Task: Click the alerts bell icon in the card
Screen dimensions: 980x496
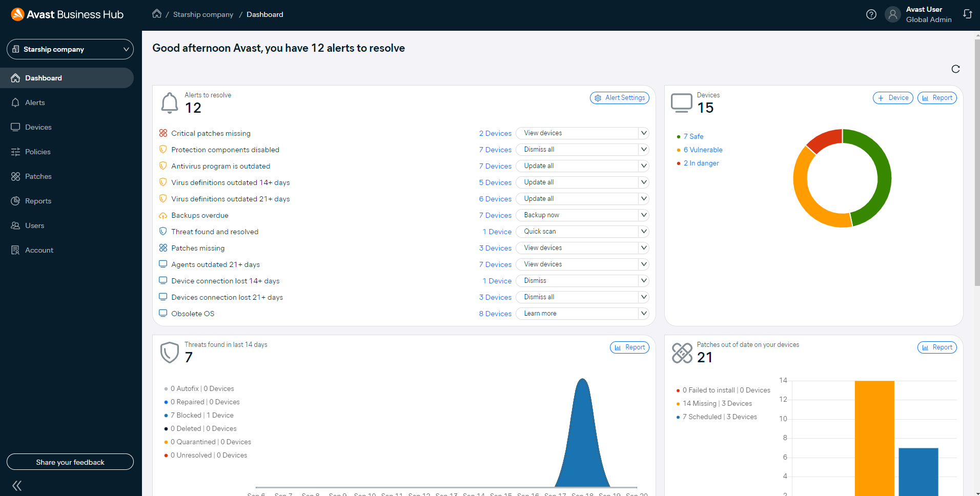Action: click(170, 102)
